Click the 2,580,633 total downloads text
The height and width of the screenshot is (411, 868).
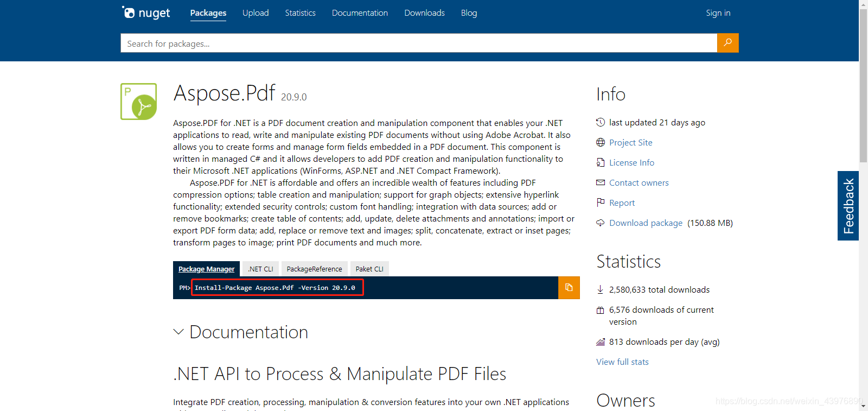[659, 289]
